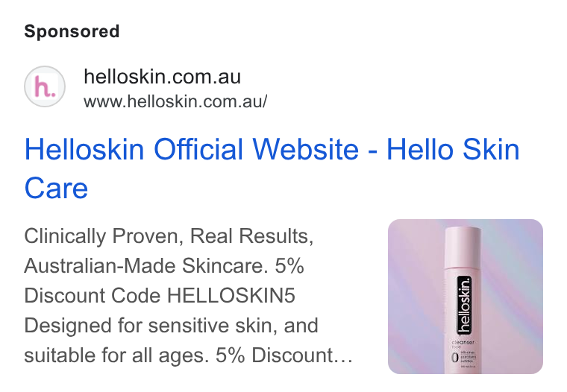Click the HELLOSKIN5 discount code text
Viewport: 567px width, 392px height.
click(231, 296)
